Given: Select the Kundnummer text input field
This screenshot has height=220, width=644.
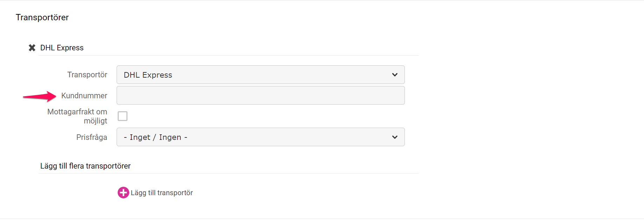Looking at the screenshot, I should [261, 95].
